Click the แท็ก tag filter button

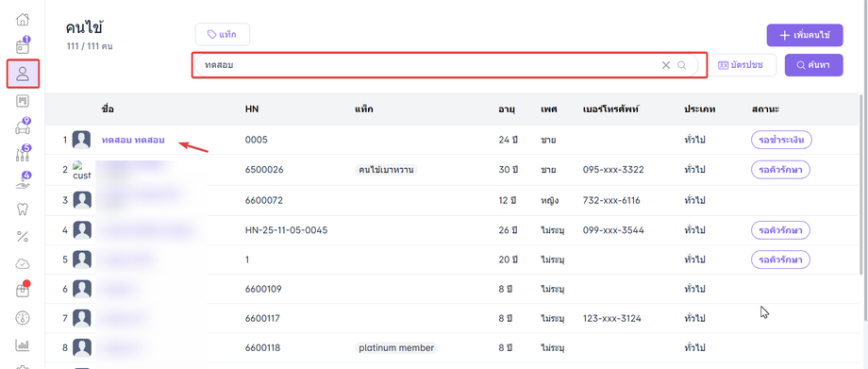pyautogui.click(x=223, y=34)
